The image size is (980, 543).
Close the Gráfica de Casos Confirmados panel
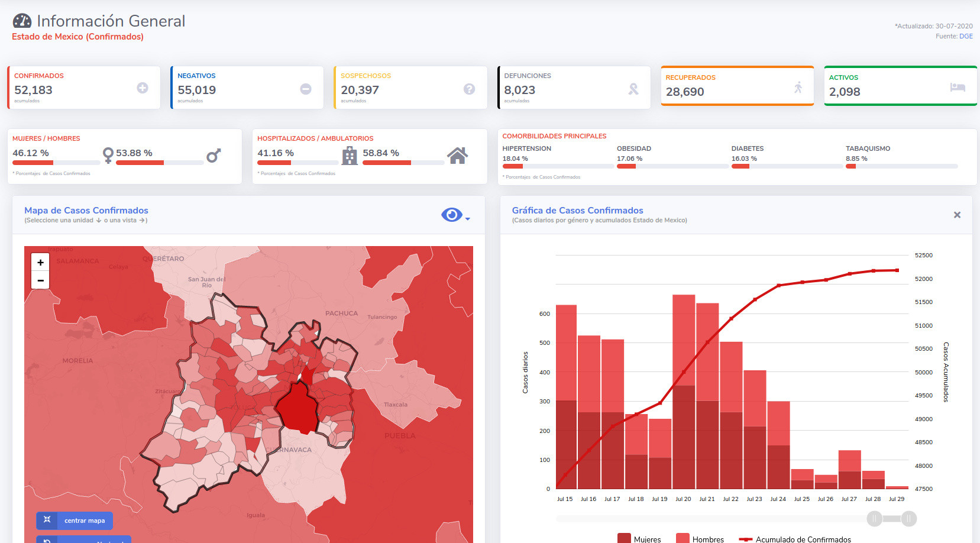click(x=957, y=215)
